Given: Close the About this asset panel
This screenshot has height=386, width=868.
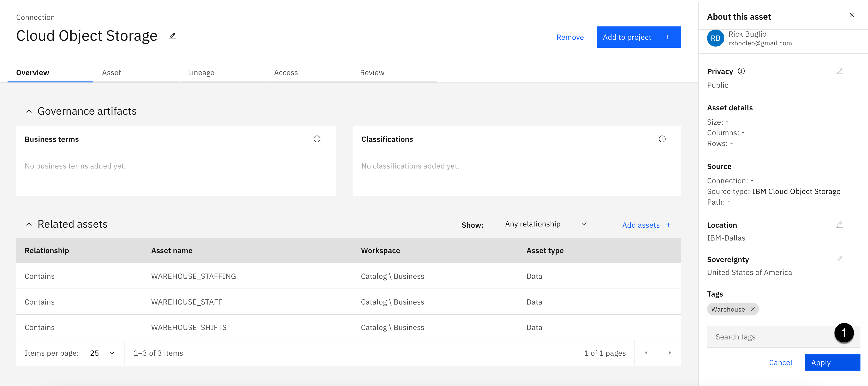Looking at the screenshot, I should click(x=851, y=15).
